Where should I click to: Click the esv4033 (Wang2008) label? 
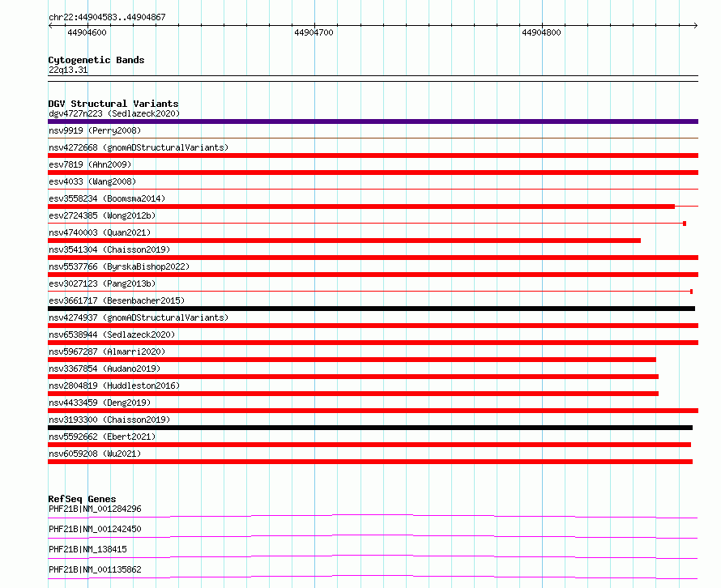click(x=92, y=181)
